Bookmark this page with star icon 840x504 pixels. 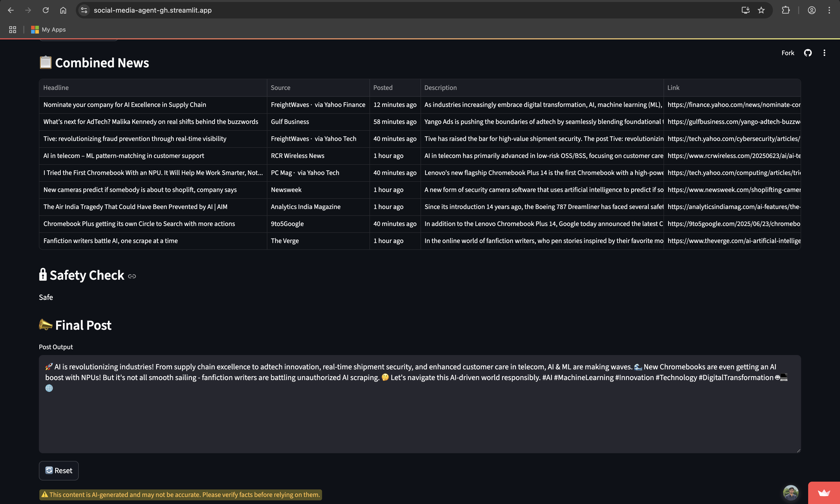(761, 10)
